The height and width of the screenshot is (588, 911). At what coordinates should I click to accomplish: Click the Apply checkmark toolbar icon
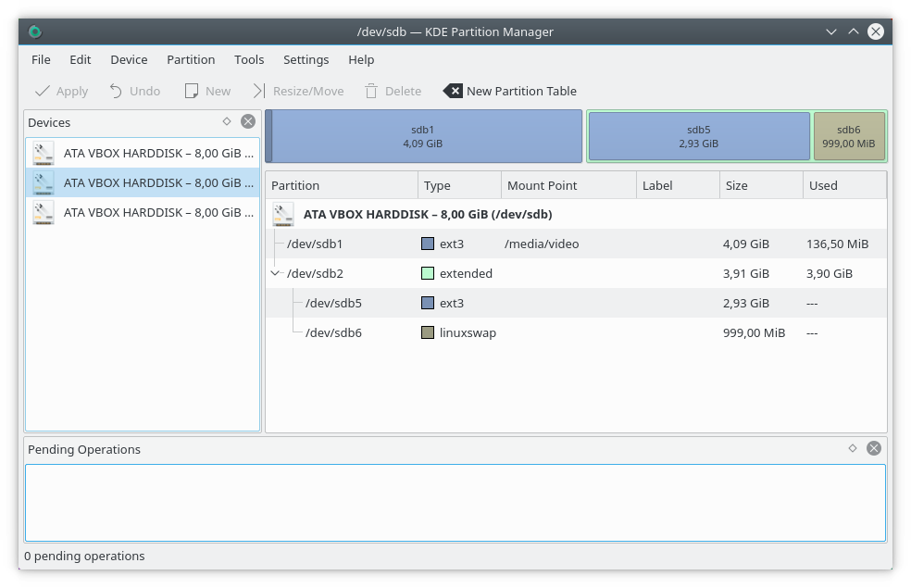(43, 91)
